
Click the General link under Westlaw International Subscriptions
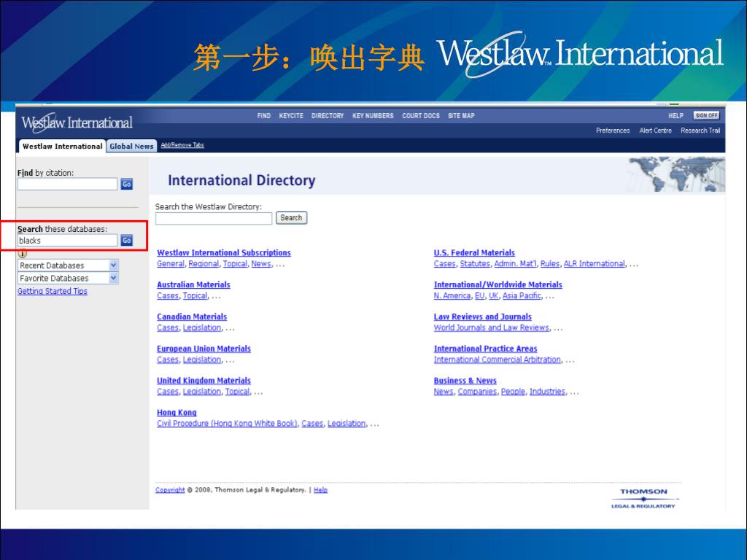(x=171, y=264)
